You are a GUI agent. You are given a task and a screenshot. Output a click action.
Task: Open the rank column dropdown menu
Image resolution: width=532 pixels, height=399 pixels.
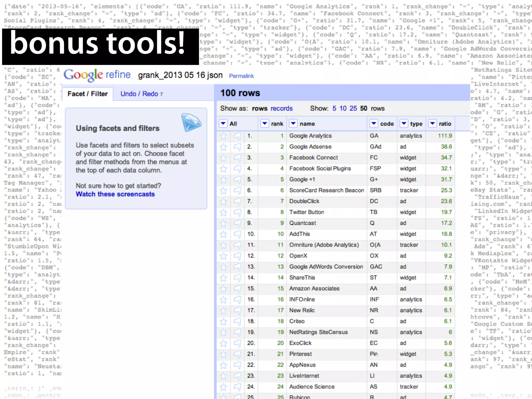click(264, 124)
